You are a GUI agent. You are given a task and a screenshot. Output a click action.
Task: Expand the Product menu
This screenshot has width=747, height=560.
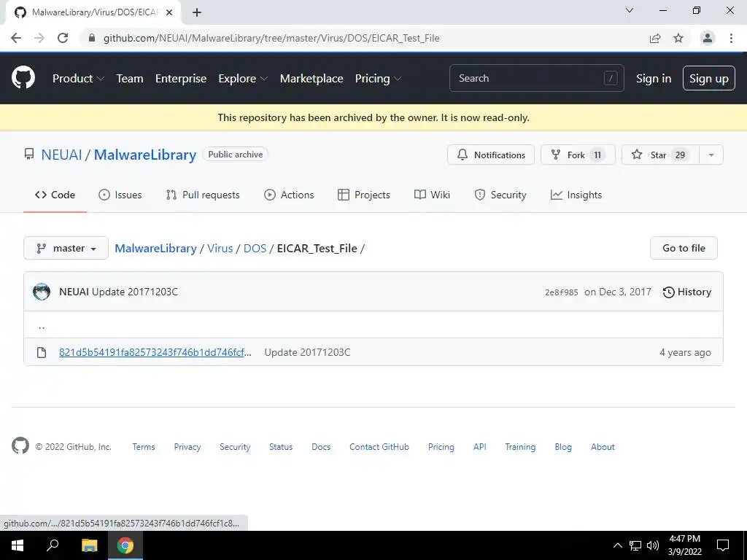78,79
